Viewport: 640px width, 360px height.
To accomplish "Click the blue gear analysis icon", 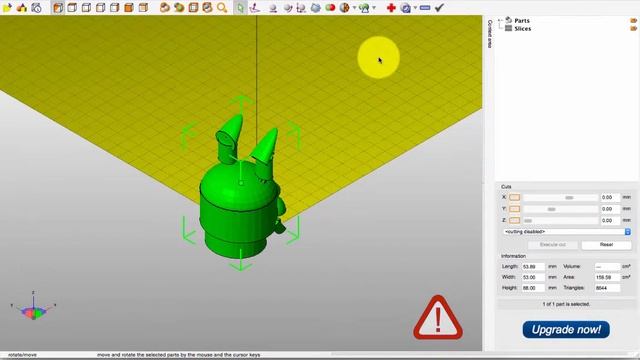I will [x=405, y=7].
